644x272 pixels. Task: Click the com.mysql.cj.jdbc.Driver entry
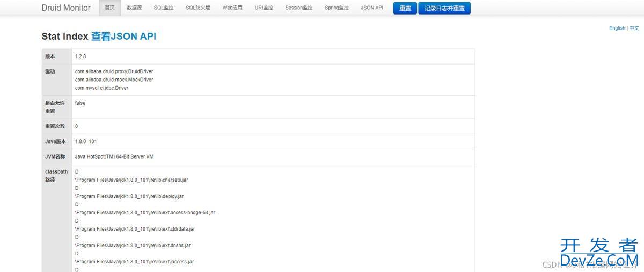point(101,88)
